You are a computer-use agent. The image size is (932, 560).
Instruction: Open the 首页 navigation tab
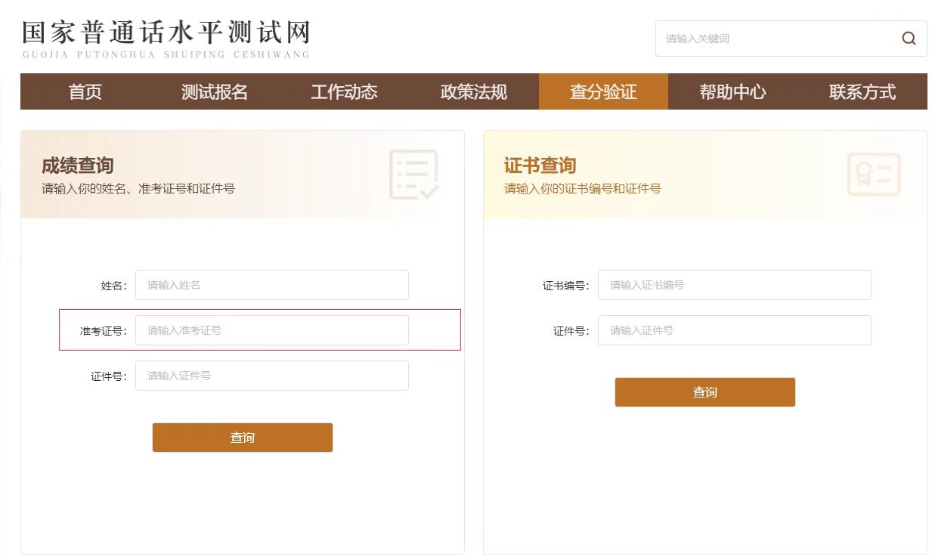(x=85, y=92)
